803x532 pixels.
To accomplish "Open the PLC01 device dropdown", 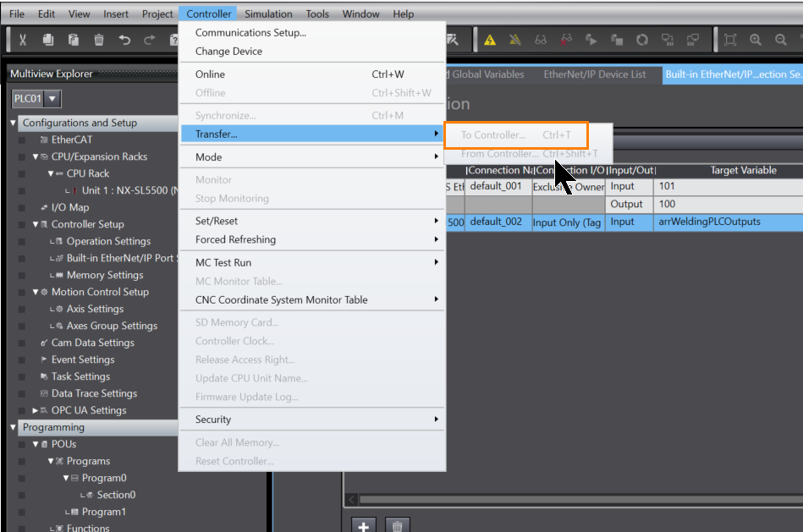I will [52, 99].
